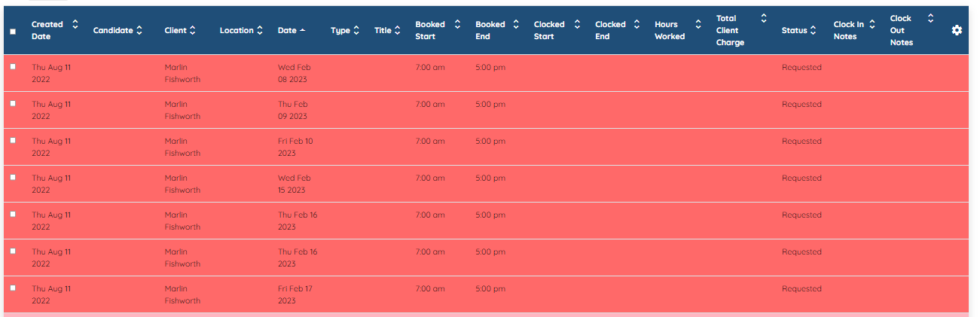Click sort arrows beside Clock Out Notes
This screenshot has width=980, height=317.
coord(930,18)
